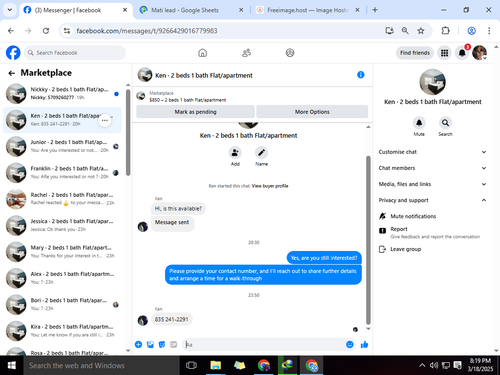Reload the page in browser
Image resolution: width=500 pixels, height=375 pixels.
point(46,31)
